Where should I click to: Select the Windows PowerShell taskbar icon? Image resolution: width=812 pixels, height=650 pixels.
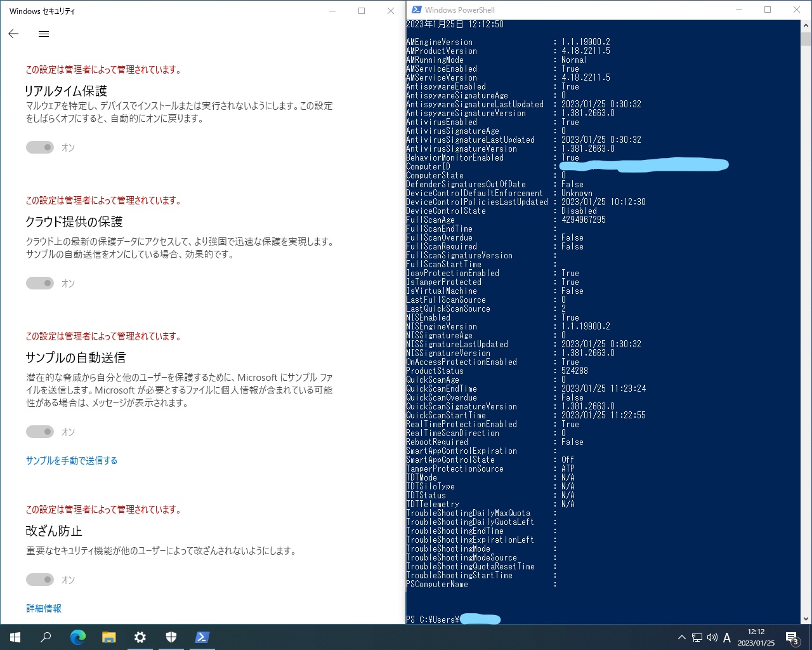point(202,637)
